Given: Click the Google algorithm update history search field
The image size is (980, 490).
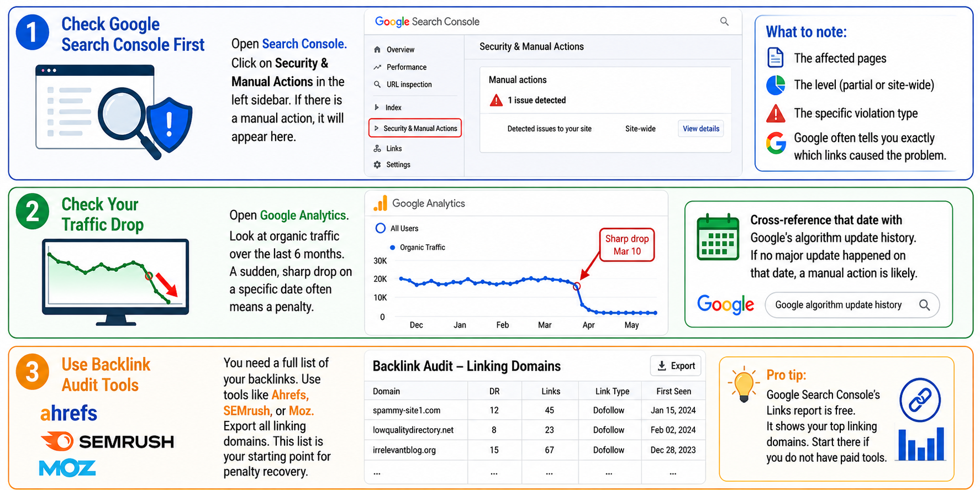Looking at the screenshot, I should (x=852, y=305).
